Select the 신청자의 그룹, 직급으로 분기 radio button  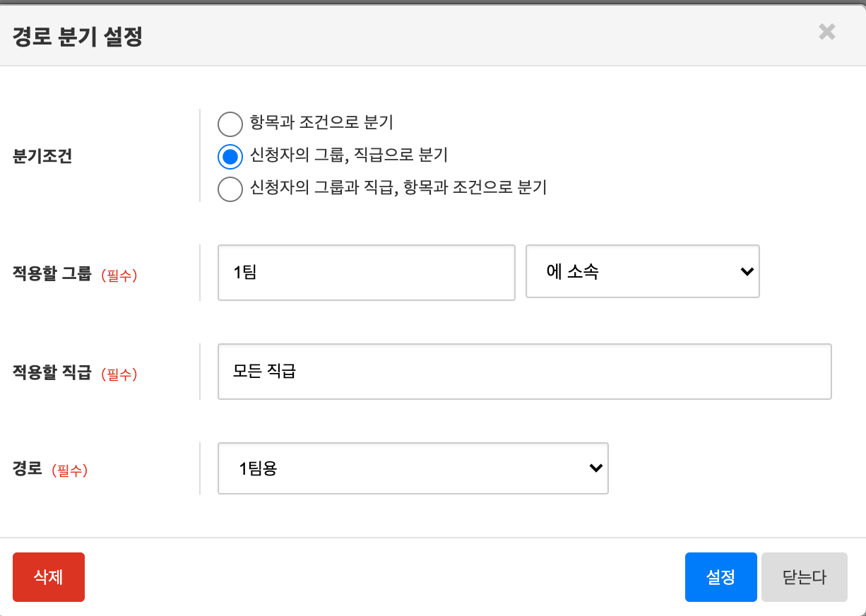pos(230,156)
